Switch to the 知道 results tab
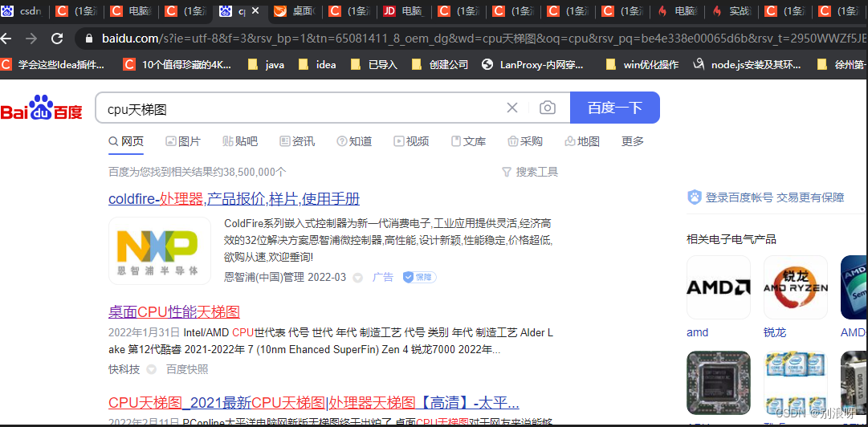This screenshot has width=868, height=427. (x=354, y=141)
